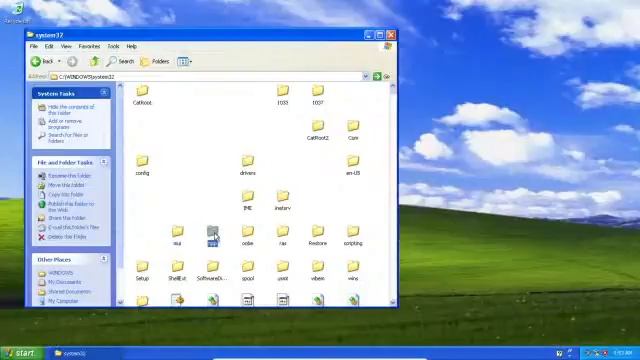The width and height of the screenshot is (640, 360).
Task: Open My Documents under Other Places
Action: [64, 282]
